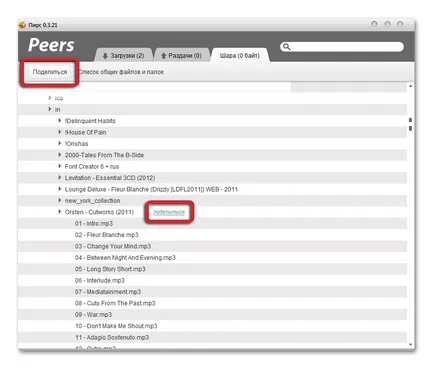This screenshot has width=434, height=371.
Task: Select 03 - Change Your Mind.mp3
Action: coord(212,246)
